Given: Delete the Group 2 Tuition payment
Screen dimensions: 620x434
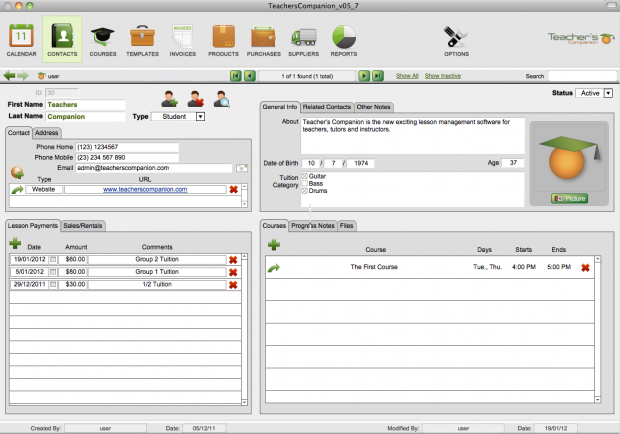Looking at the screenshot, I should [x=233, y=260].
